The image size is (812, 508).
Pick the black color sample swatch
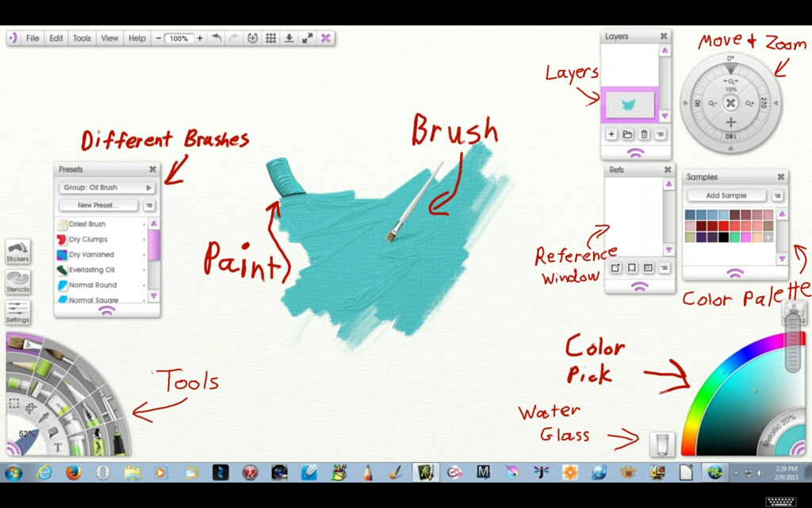[x=724, y=237]
